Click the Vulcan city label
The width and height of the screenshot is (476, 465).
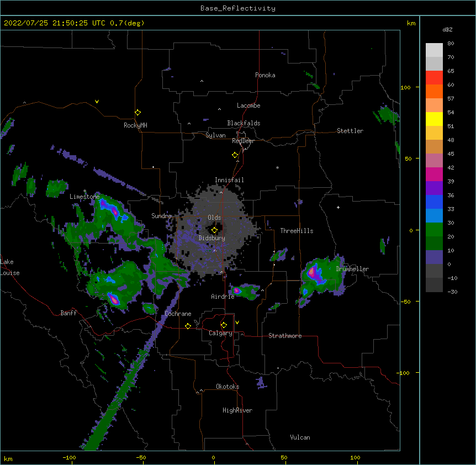point(300,437)
